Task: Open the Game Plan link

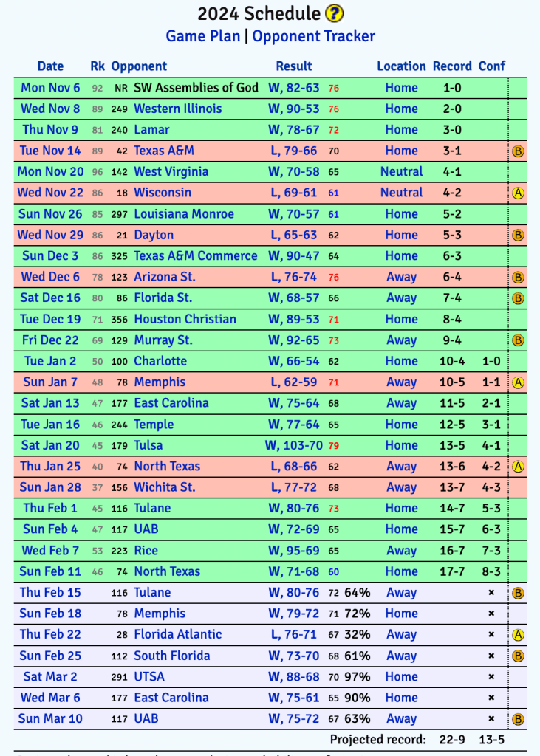Action: (202, 36)
